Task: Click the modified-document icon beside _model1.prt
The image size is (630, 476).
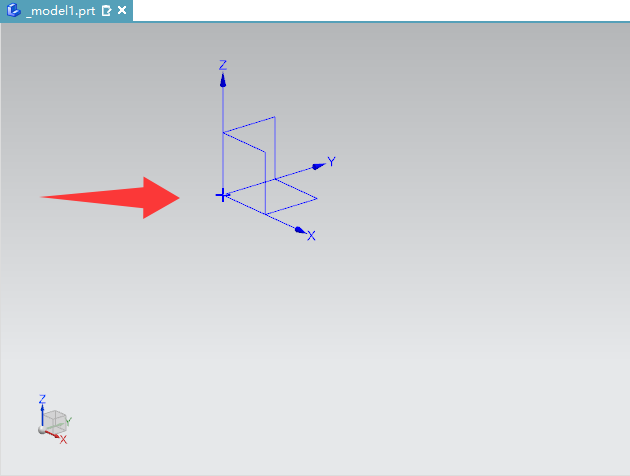Action: 106,11
